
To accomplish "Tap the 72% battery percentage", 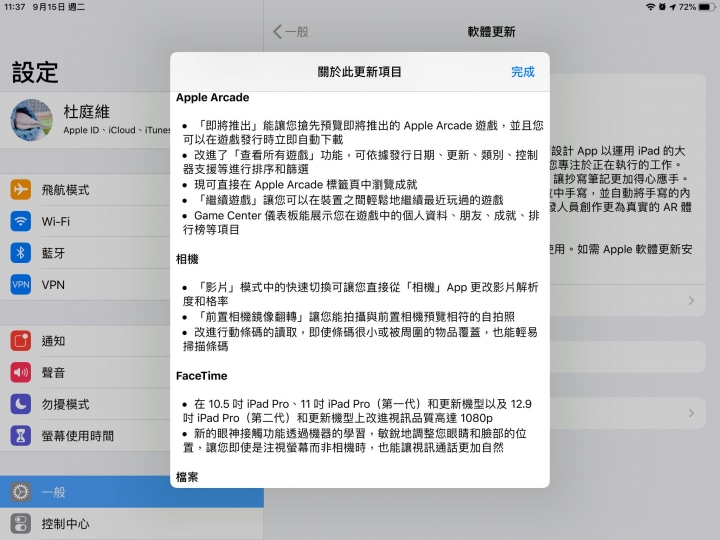I will click(687, 7).
